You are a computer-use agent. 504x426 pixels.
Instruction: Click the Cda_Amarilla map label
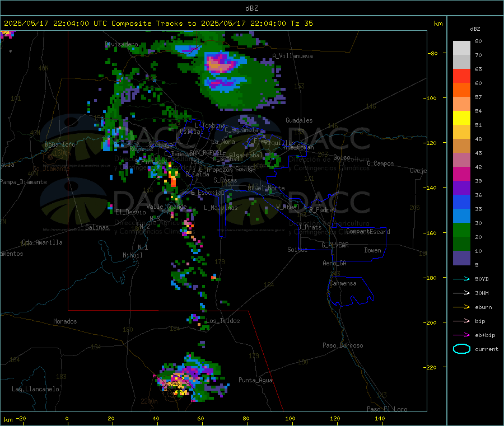coord(42,242)
